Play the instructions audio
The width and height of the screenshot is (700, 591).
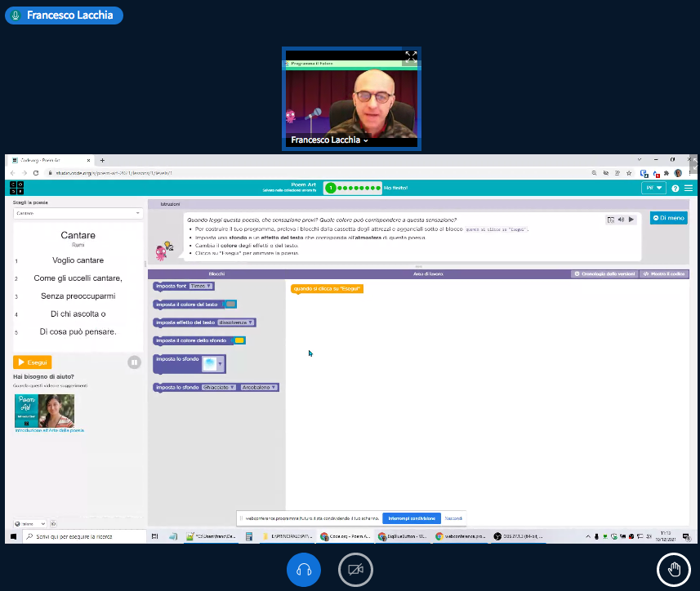pyautogui.click(x=631, y=220)
